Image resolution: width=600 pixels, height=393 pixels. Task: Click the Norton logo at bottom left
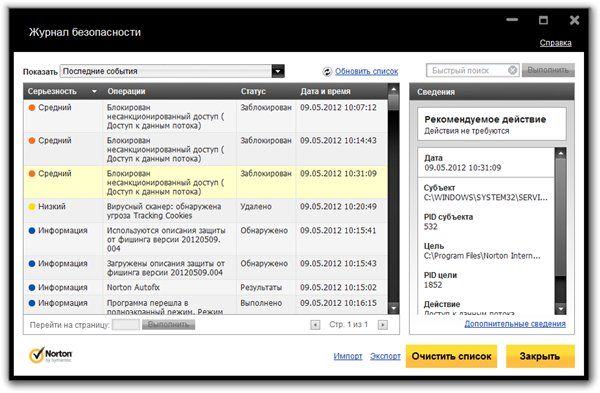click(x=51, y=355)
